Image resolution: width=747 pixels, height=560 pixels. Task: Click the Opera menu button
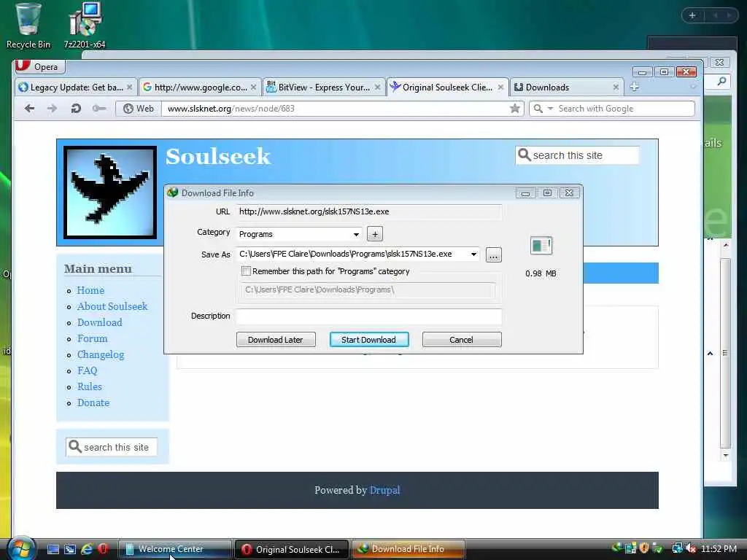pos(39,66)
